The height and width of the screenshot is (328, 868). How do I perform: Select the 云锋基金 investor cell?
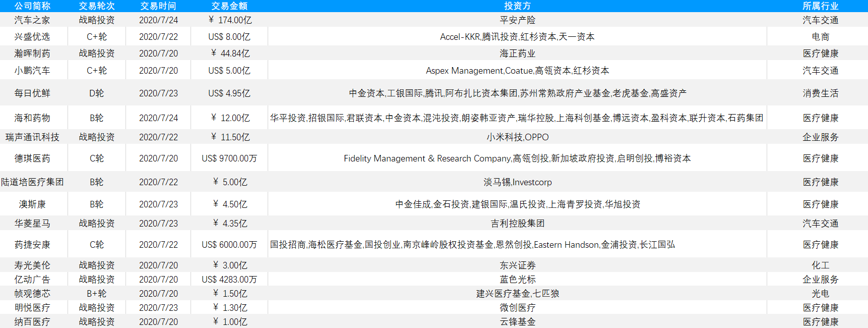pos(518,322)
